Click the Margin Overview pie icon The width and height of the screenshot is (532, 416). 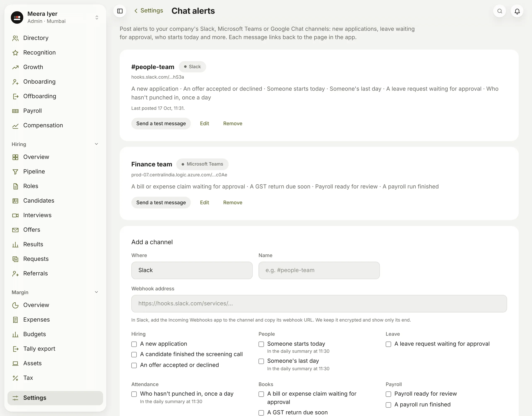click(15, 305)
